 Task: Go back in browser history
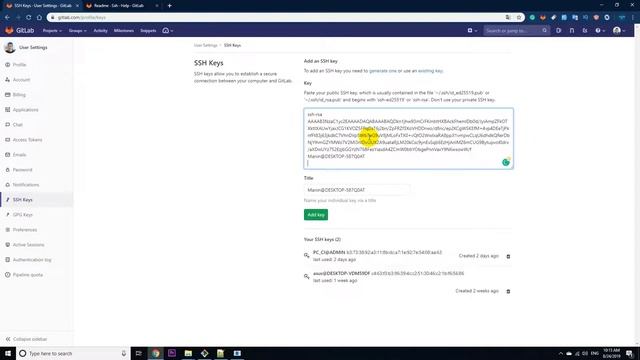point(7,18)
